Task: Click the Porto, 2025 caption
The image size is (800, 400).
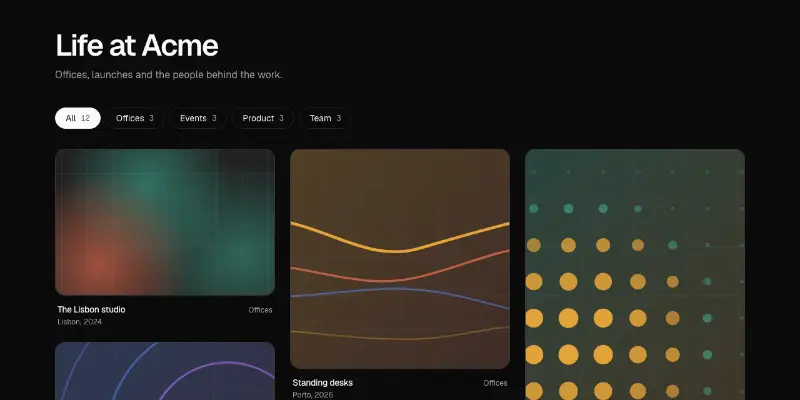Action: pos(312,395)
